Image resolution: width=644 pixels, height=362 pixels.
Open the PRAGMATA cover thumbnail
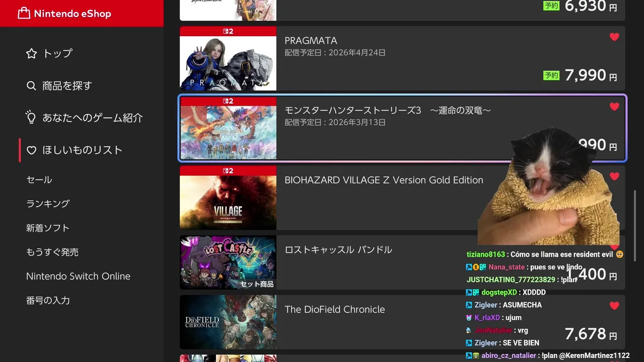[228, 58]
